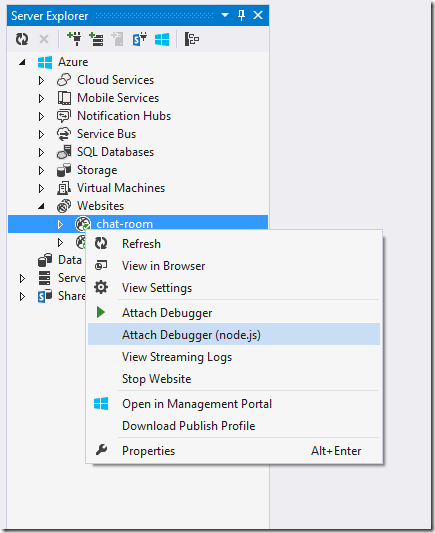Click the Service Bus icon
Screen dimensions: 435x533
click(x=64, y=134)
